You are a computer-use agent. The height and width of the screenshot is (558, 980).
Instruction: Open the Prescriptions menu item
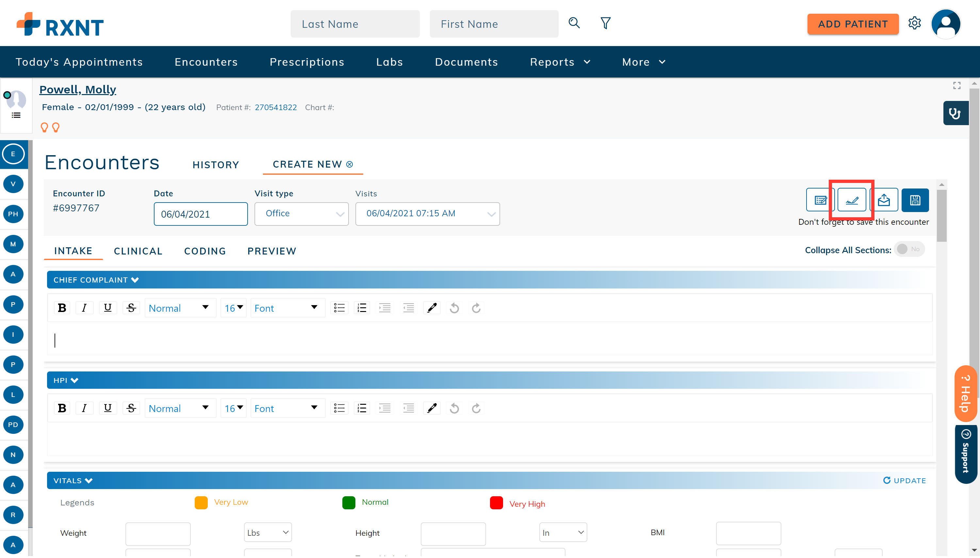306,62
